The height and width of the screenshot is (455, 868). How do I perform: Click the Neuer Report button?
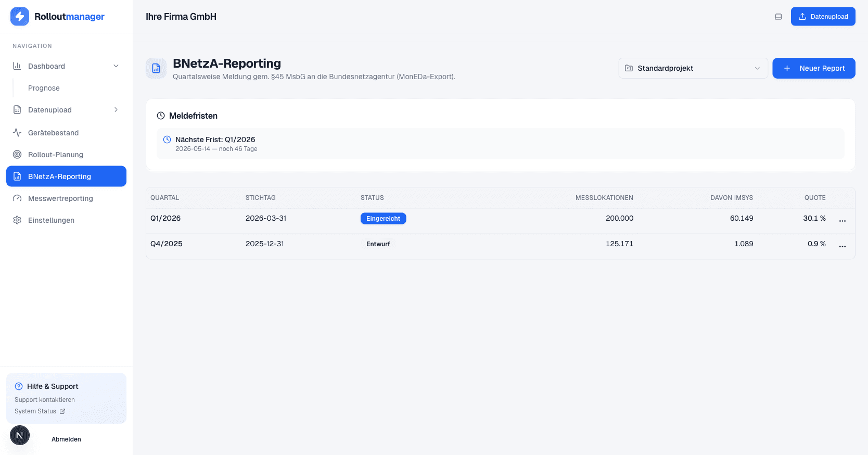click(813, 68)
